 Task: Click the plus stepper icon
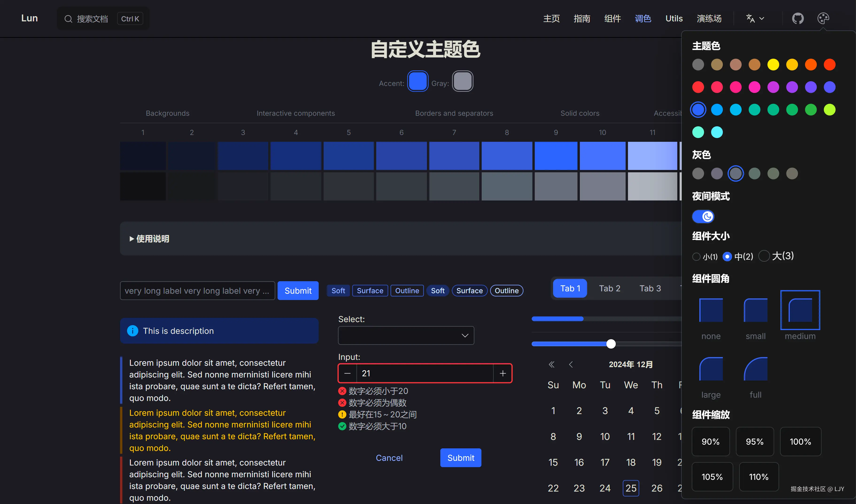[503, 373]
